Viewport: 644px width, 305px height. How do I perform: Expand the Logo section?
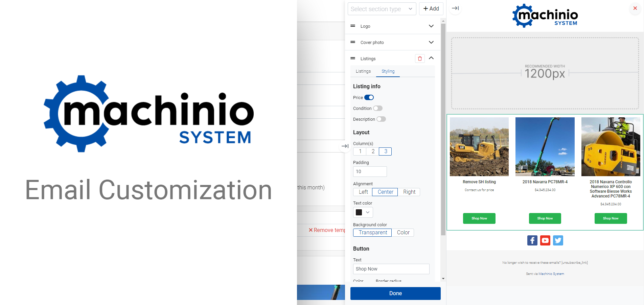pos(431,26)
